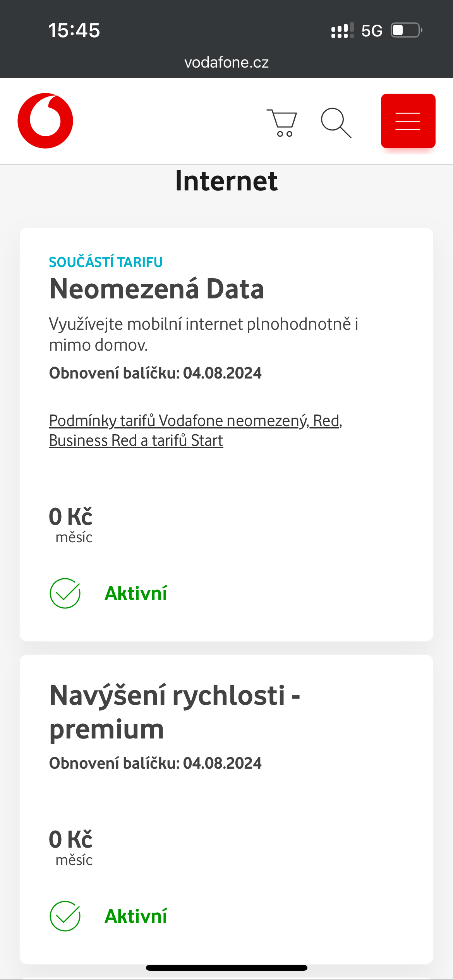This screenshot has height=980, width=453.
Task: Tap the Navýšení rychlosti - premium heading
Action: [x=175, y=712]
